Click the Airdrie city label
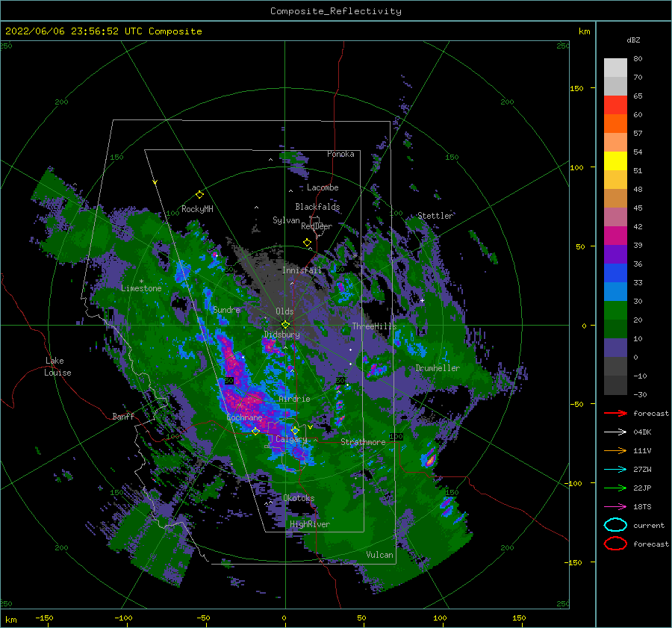The height and width of the screenshot is (628, 672). [294, 399]
